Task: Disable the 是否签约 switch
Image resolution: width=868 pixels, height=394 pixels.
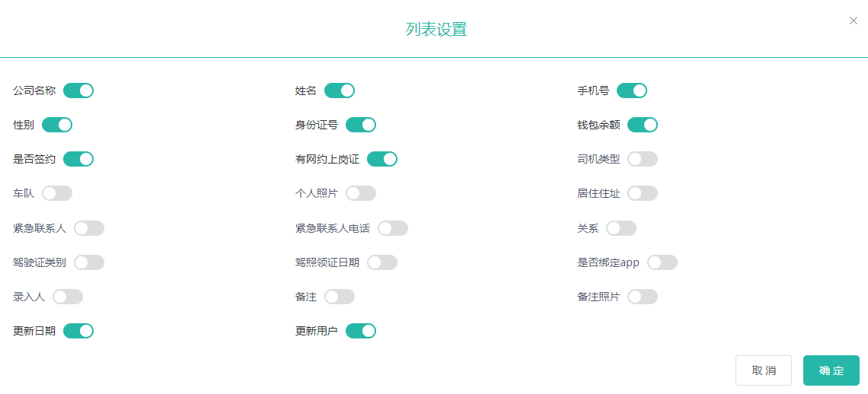Action: pyautogui.click(x=78, y=160)
